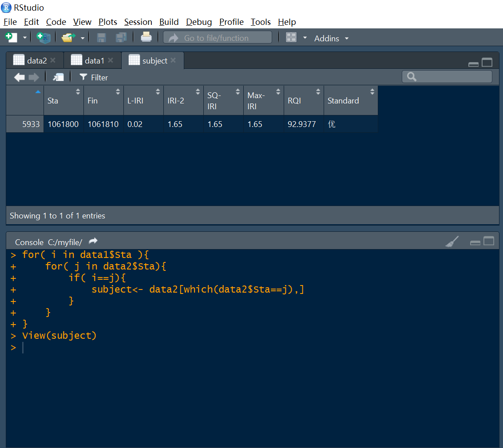This screenshot has width=503, height=448.
Task: Sort table by Sta column
Action: tap(63, 100)
